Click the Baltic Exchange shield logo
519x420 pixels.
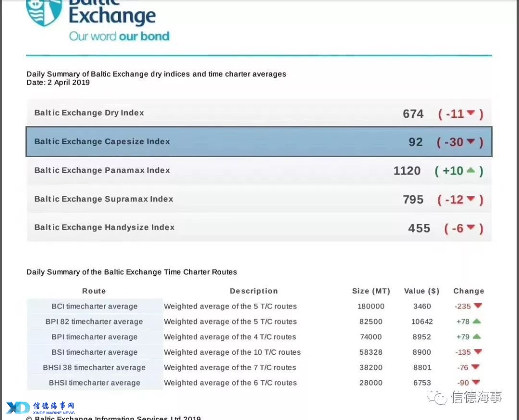point(44,12)
